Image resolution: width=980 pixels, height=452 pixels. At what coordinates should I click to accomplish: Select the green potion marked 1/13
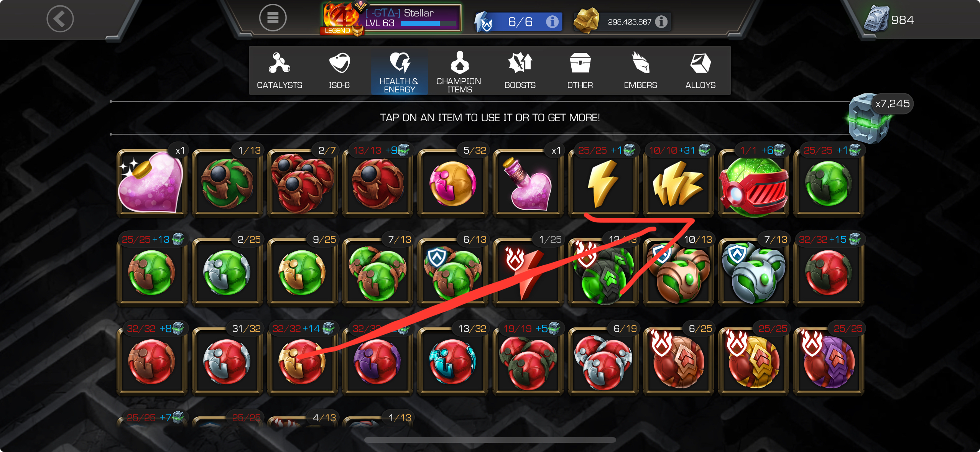[x=227, y=183]
